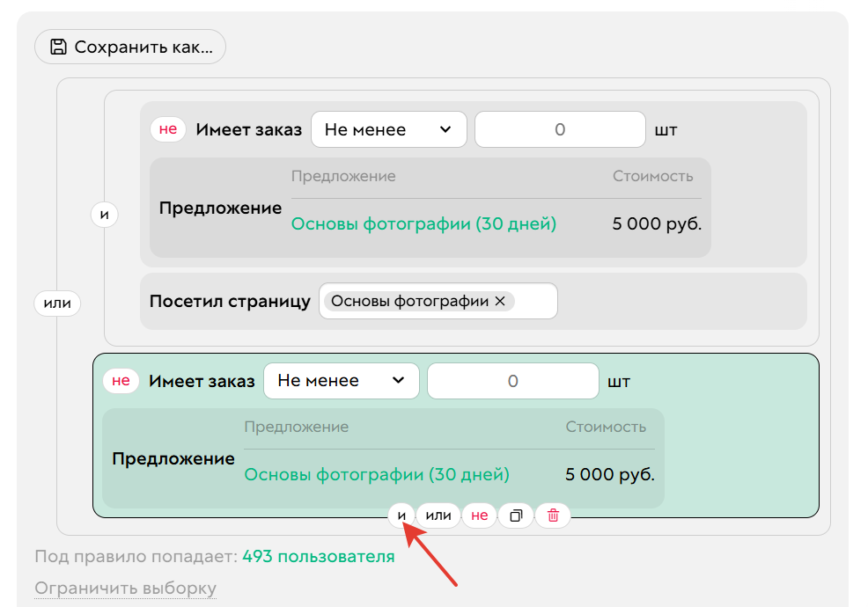868x607 pixels.
Task: Click the save icon on «Сохранить как...»
Action: (x=57, y=47)
